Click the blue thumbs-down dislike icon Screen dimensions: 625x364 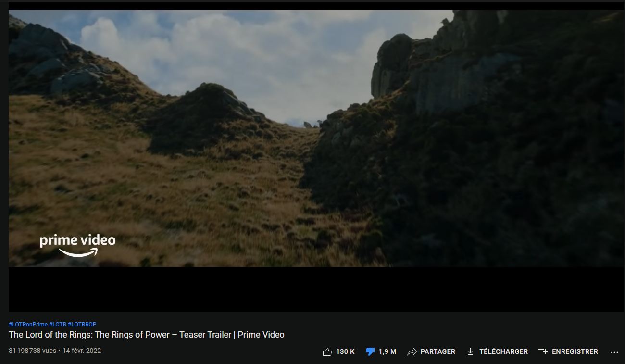(370, 351)
